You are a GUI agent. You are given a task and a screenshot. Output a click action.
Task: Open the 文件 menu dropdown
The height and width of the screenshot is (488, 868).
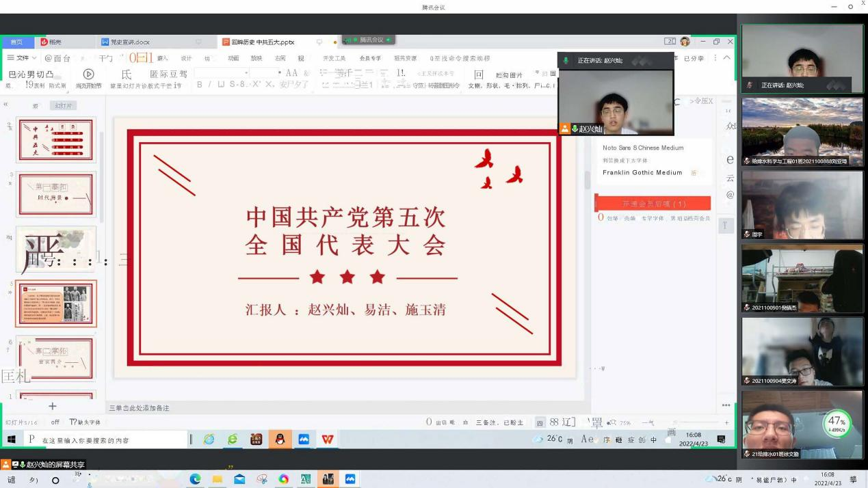22,58
